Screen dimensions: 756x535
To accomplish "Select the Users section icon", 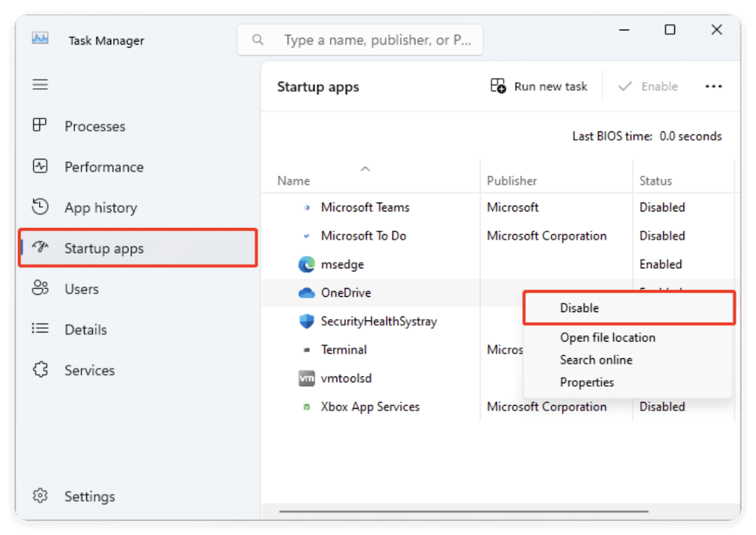I will pyautogui.click(x=40, y=289).
